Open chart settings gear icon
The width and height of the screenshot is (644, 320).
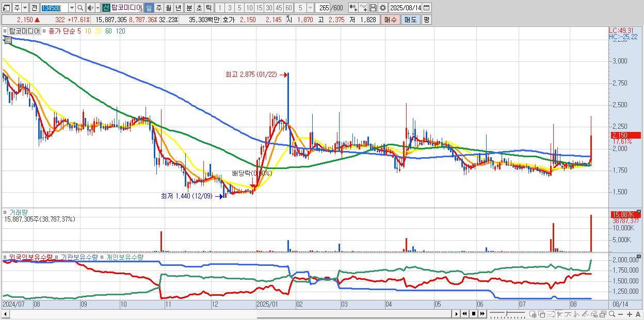click(x=383, y=8)
